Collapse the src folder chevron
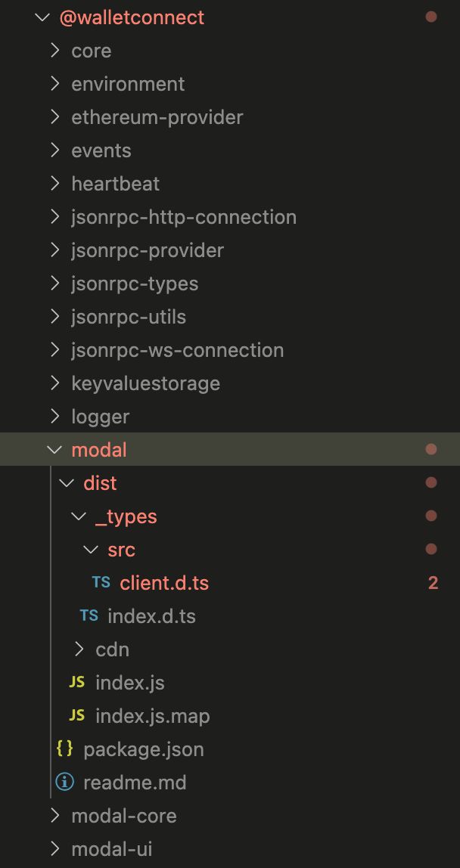460x868 pixels. (x=91, y=550)
